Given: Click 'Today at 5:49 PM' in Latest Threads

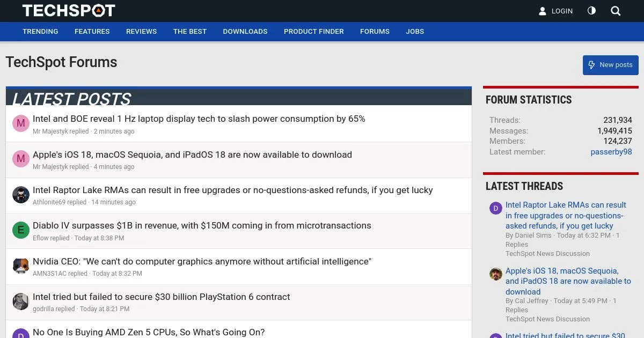Looking at the screenshot, I should pos(580,301).
